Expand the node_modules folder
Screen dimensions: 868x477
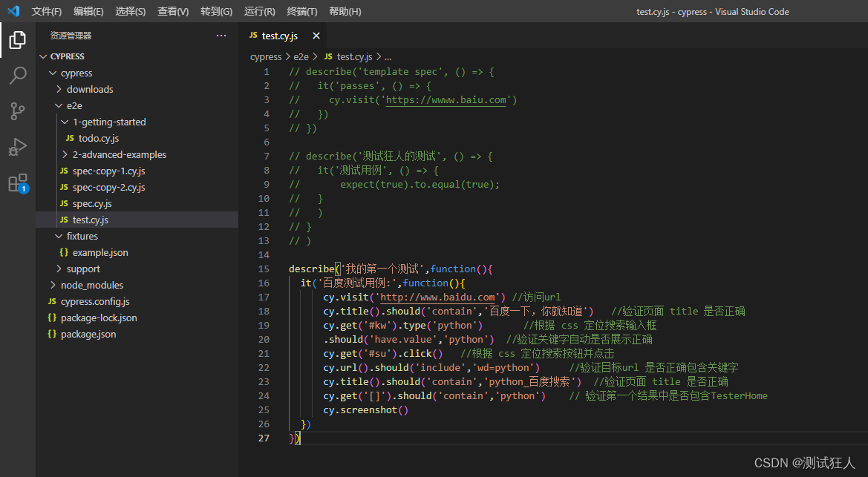point(53,285)
